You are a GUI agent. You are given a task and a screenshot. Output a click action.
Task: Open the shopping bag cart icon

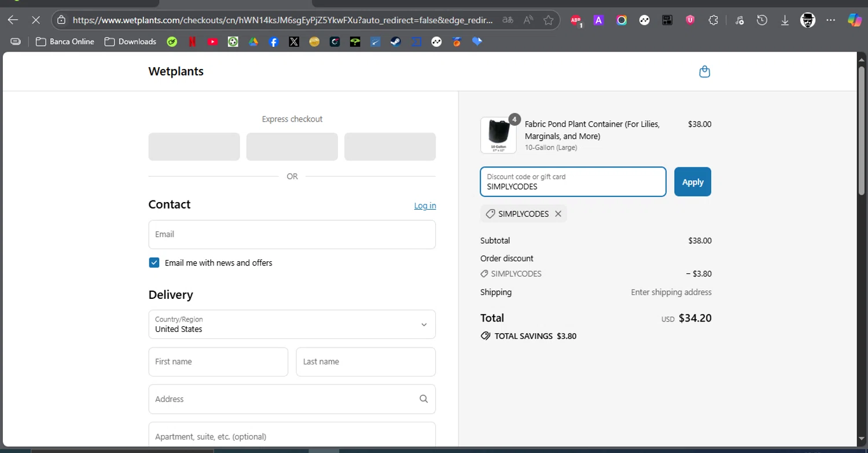(704, 71)
